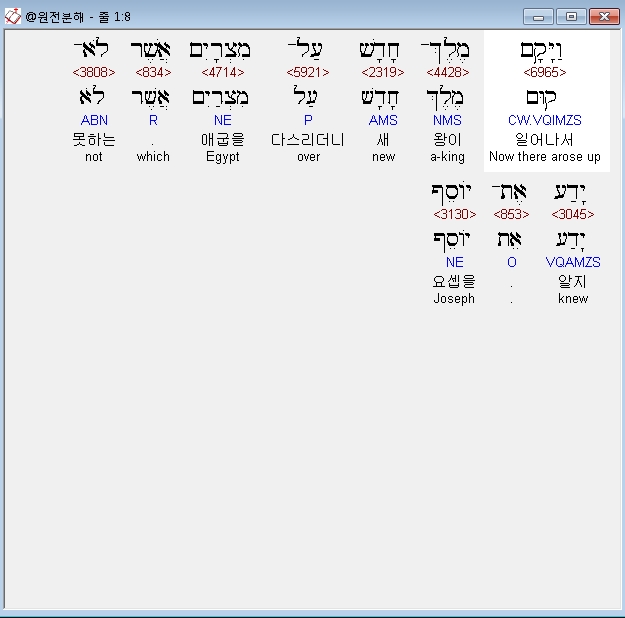The height and width of the screenshot is (618, 625).
Task: Minimize the 원전분해 window
Action: point(538,17)
